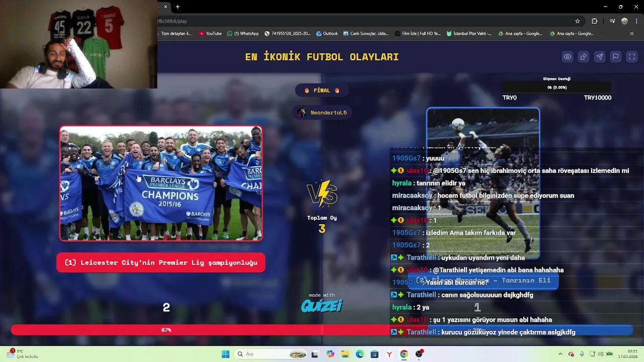The height and width of the screenshot is (362, 644).
Task: Open the İstanbul İftar Vakti bookmark
Action: 469,34
